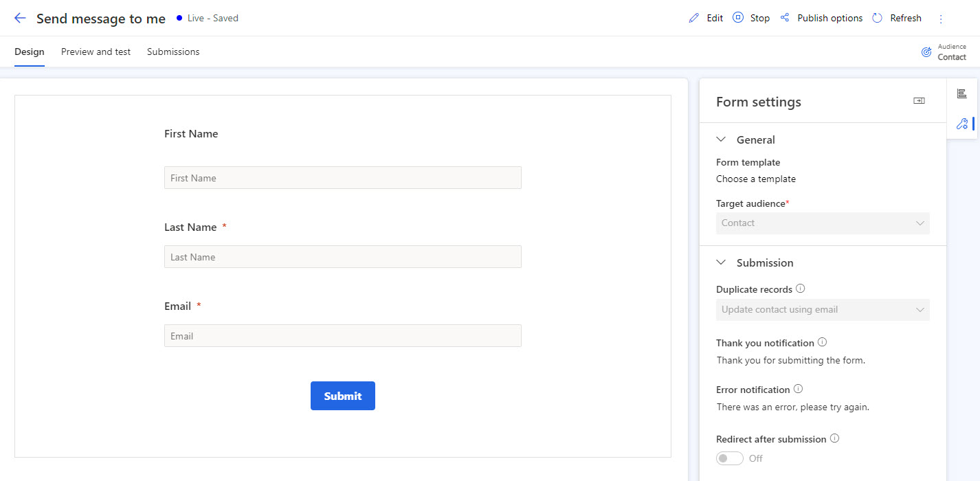Click 'Thank you for submitting the form.' text

click(791, 360)
